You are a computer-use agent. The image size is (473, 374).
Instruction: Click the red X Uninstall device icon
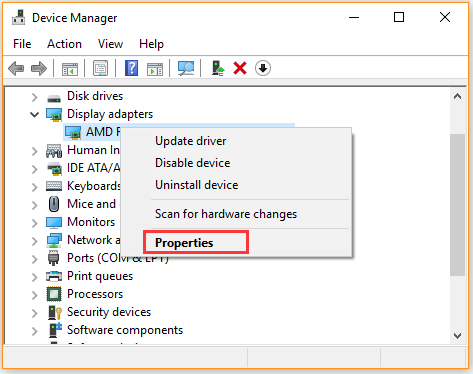coord(240,68)
